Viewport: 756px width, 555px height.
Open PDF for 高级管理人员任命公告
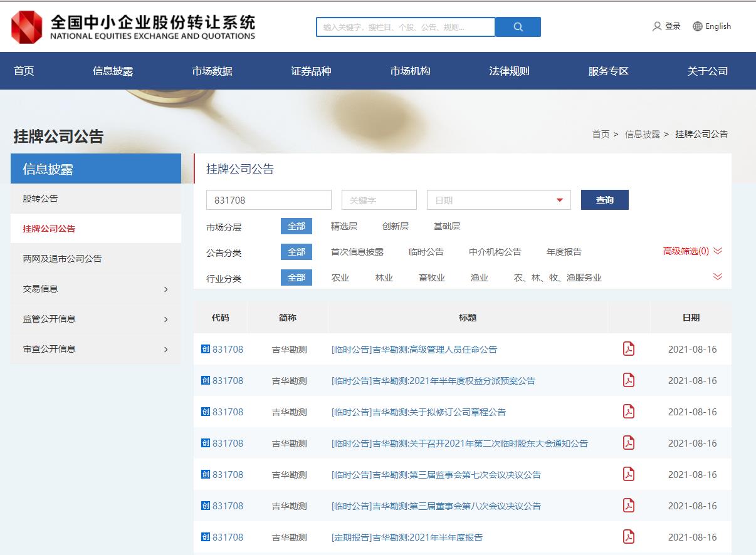[628, 349]
